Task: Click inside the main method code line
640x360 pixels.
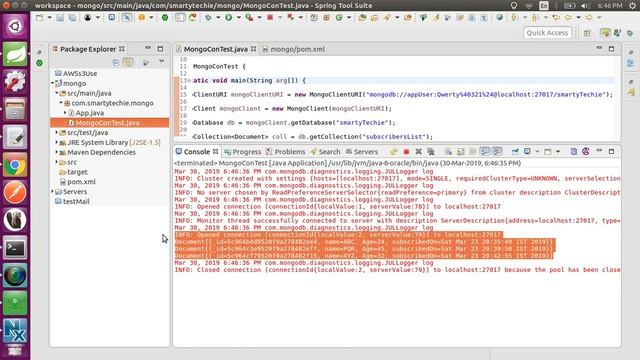Action: [249, 80]
